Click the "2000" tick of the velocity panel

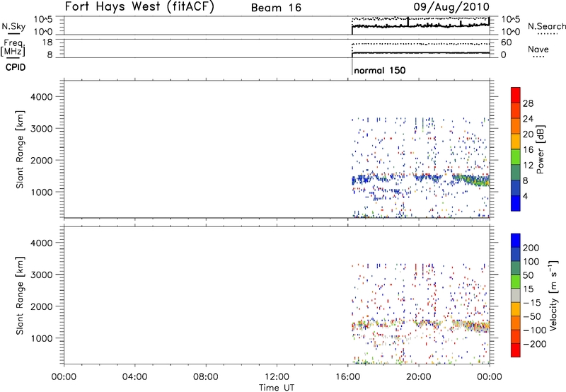tap(42, 306)
